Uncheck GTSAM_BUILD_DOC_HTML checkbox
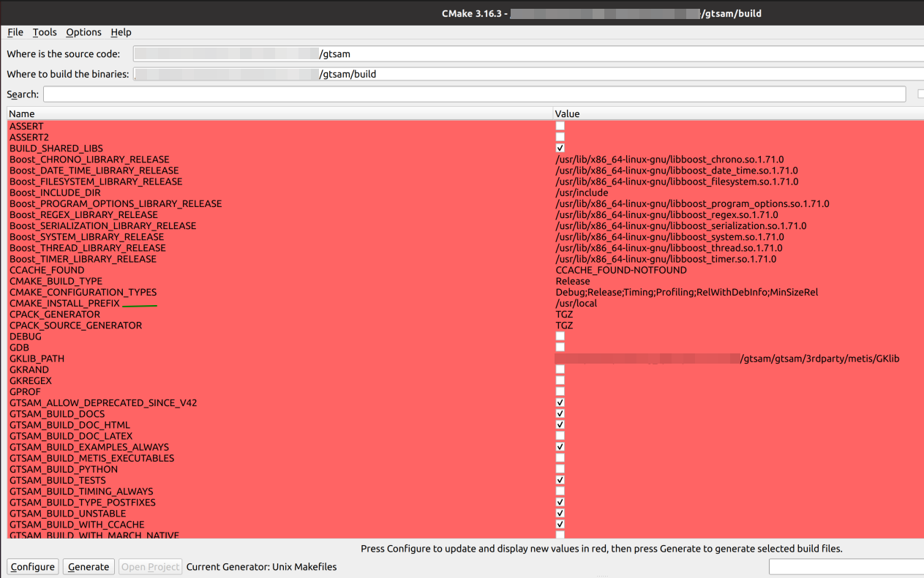Viewport: 924px width, 578px height. click(560, 425)
